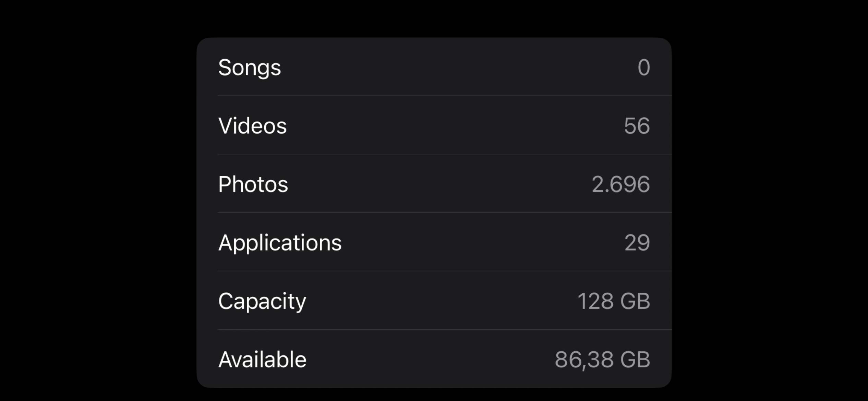The image size is (868, 401).
Task: Select the Videos count value 56
Action: [x=637, y=126]
